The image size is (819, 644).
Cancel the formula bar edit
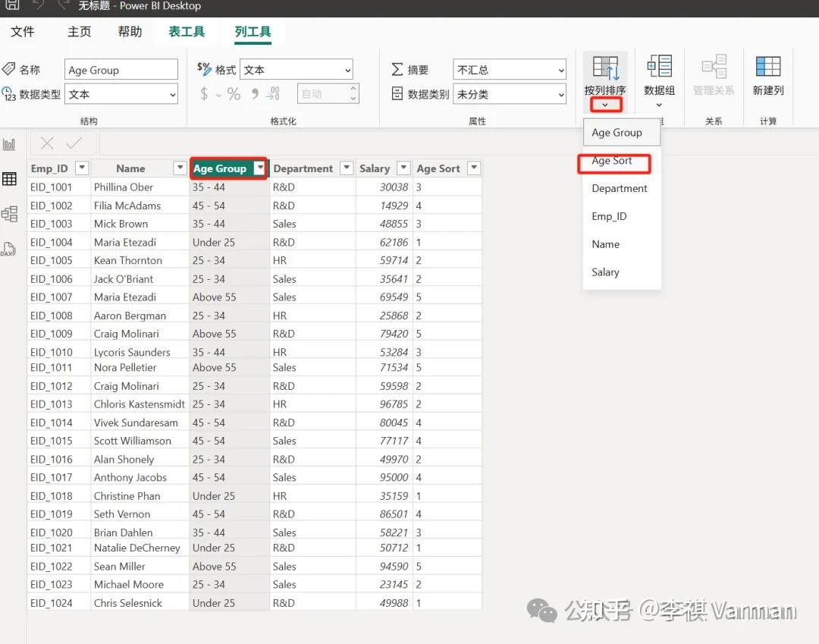pos(47,143)
